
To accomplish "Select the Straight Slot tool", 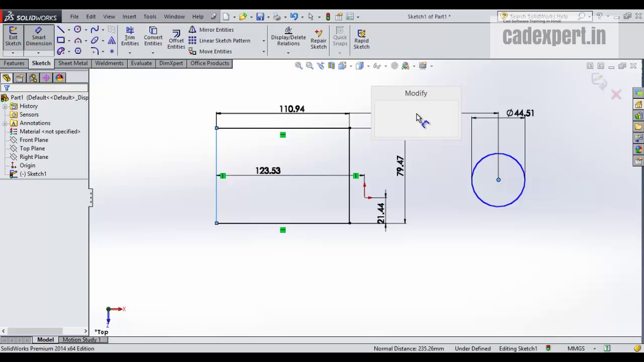I will [x=60, y=51].
